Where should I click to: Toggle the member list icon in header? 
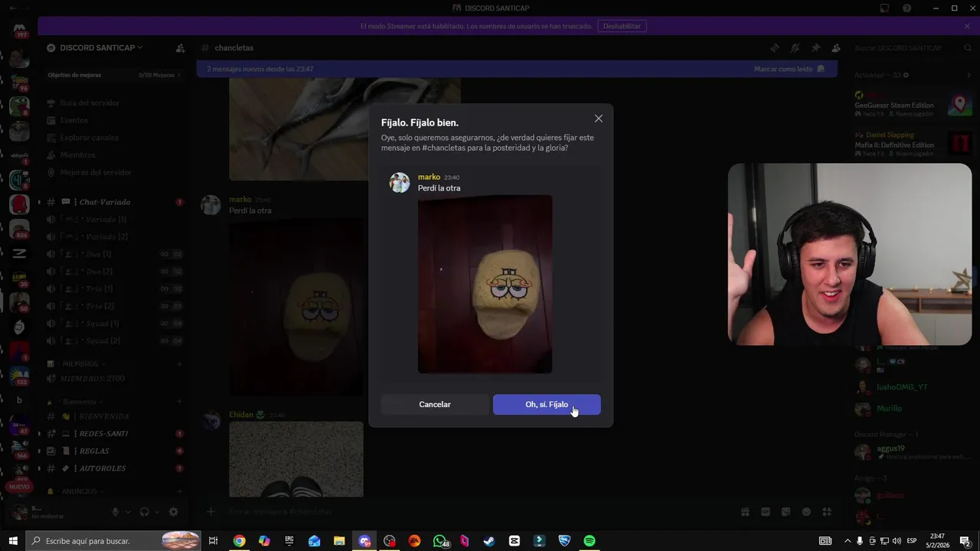[x=835, y=47]
